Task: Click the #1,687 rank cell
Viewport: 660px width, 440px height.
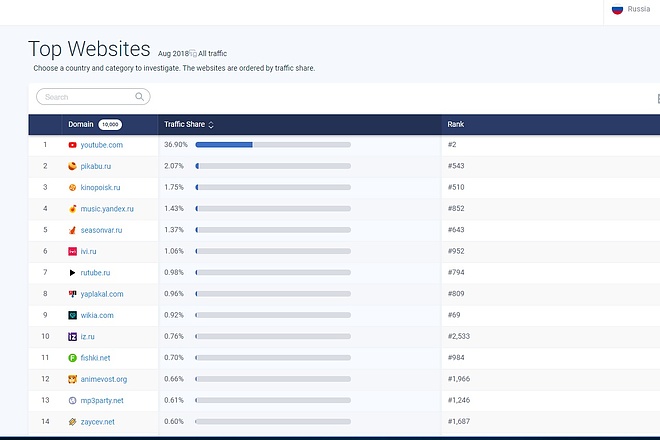Action: point(459,421)
